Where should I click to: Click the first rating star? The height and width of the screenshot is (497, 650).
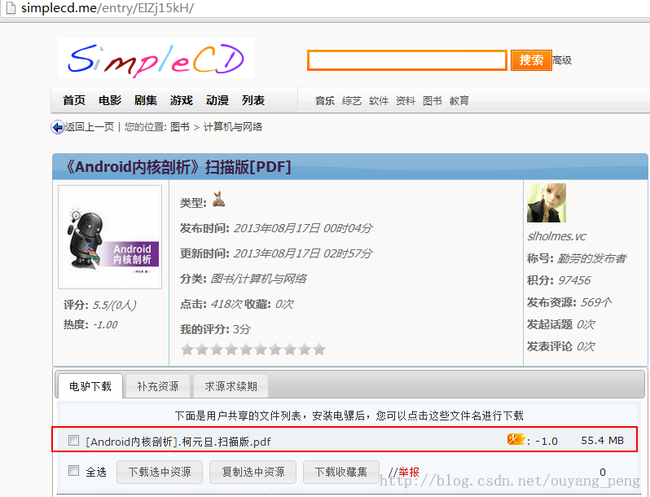[187, 349]
